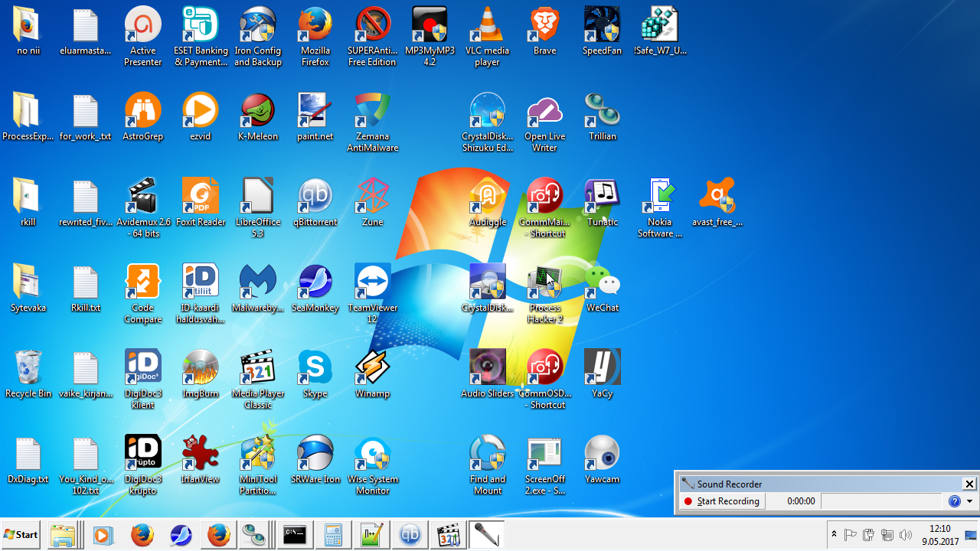
Task: Select Avidemux 2.6 - 64 bits icon
Action: coord(142,208)
